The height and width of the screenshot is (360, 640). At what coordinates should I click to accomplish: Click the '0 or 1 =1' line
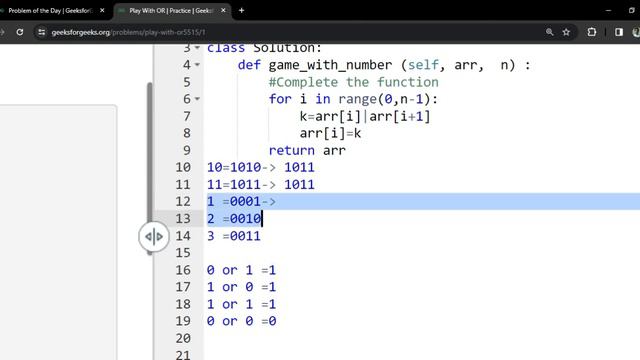pyautogui.click(x=241, y=270)
